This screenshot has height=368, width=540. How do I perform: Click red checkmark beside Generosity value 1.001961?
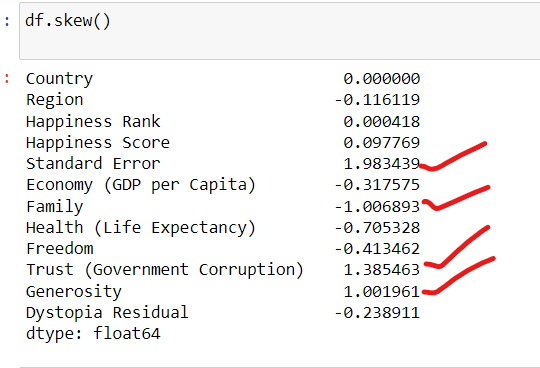458,276
